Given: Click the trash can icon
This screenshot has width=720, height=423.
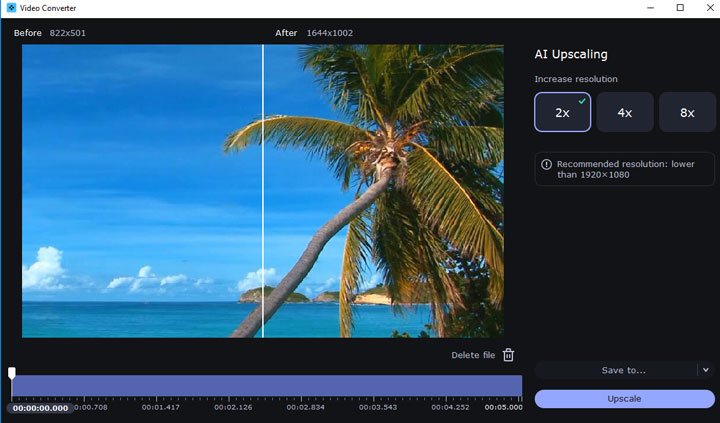Looking at the screenshot, I should (508, 355).
